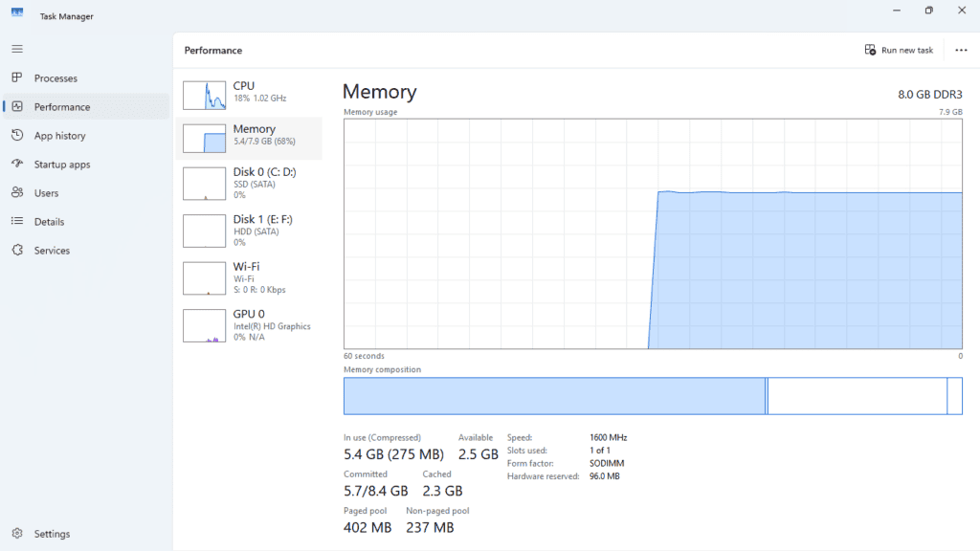Screen dimensions: 980x551
Task: Click the Memory composition label
Action: [x=383, y=369]
